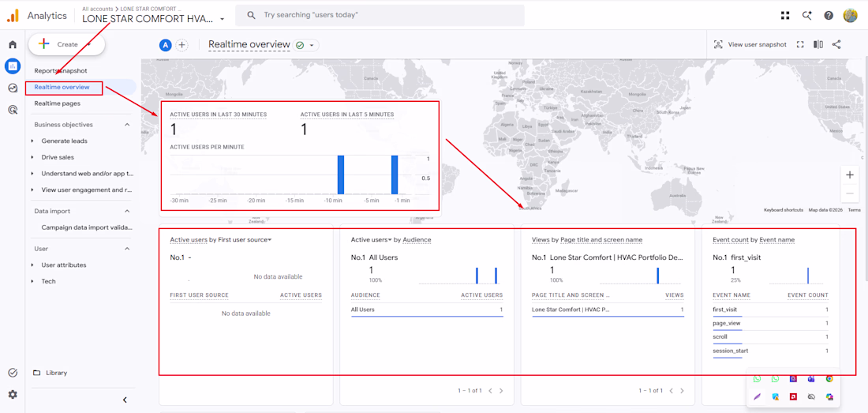
Task: Collapse the User section
Action: [x=127, y=249]
